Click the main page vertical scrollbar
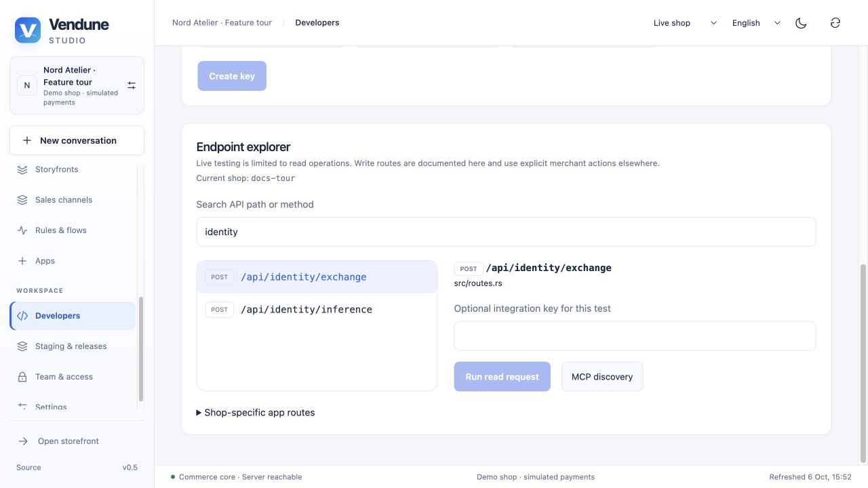 click(863, 363)
